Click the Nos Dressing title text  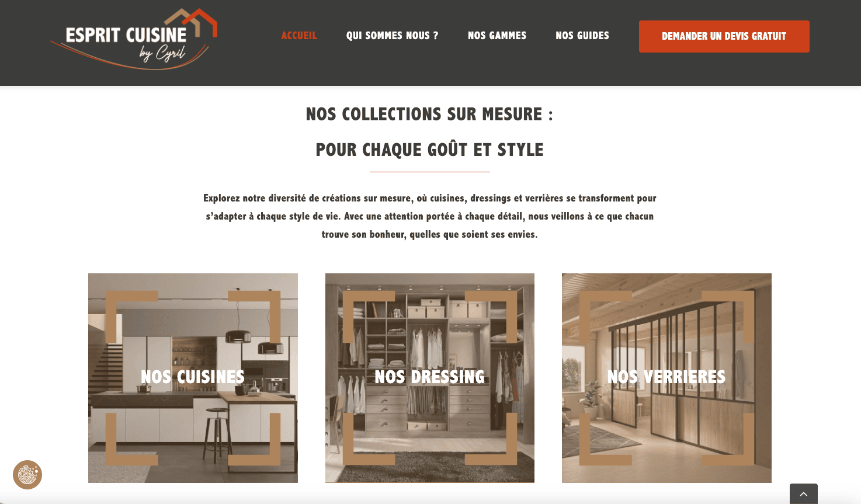click(430, 377)
